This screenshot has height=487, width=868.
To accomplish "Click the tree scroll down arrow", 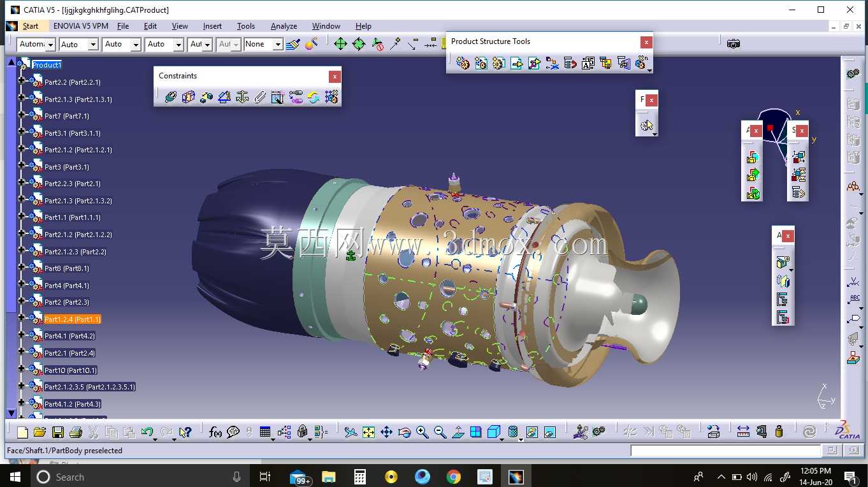I will point(11,414).
